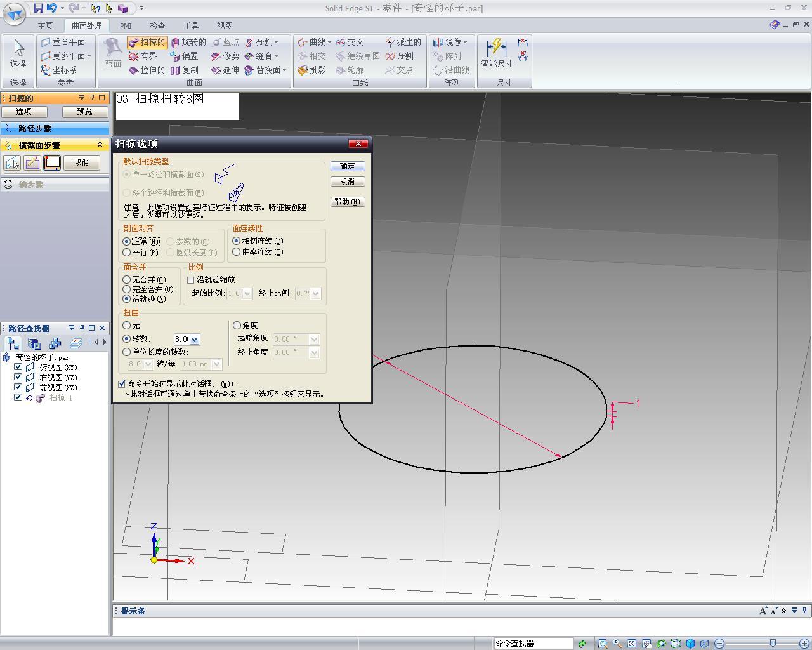Click the zoom slider handle in status bar
This screenshot has height=650, width=812.
(773, 644)
